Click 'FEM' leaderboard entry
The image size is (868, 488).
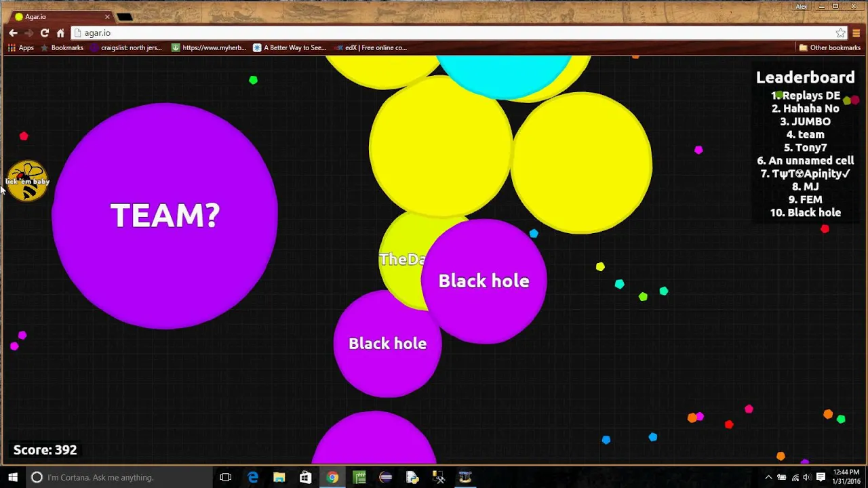(x=806, y=200)
